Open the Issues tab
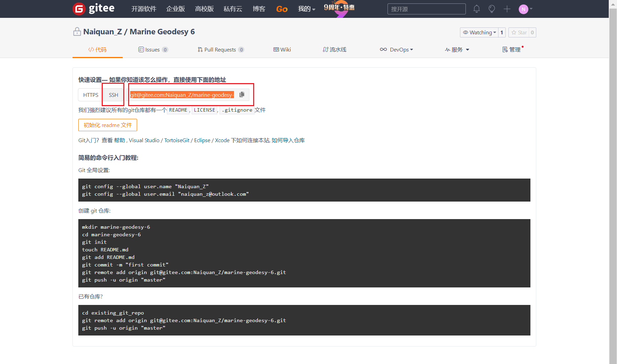 (153, 49)
